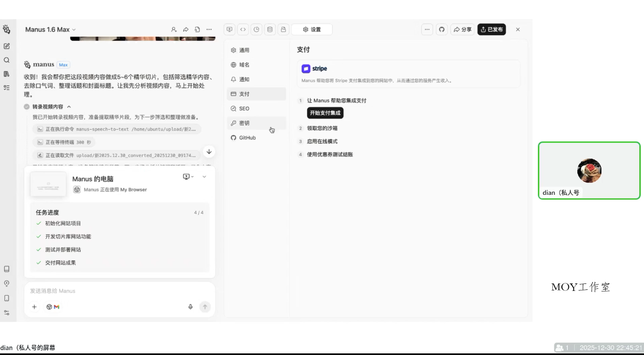Click the new task pencil icon in sidebar
The height and width of the screenshot is (355, 644).
click(7, 46)
